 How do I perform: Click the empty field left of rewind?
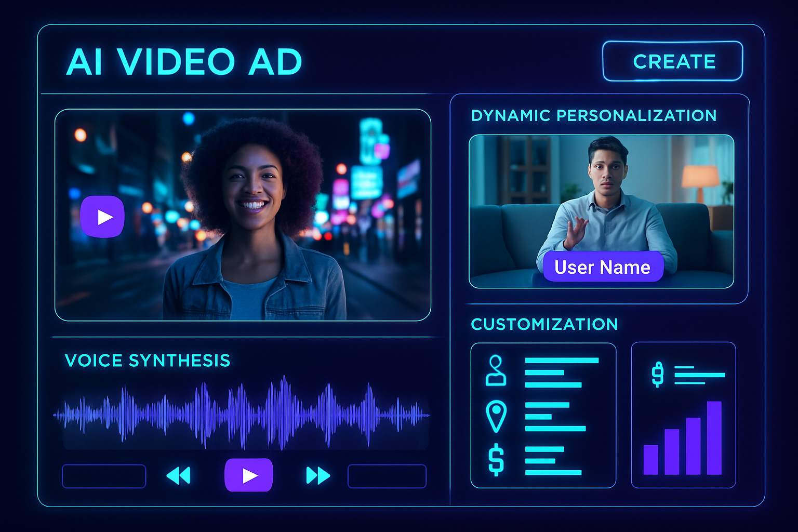104,476
